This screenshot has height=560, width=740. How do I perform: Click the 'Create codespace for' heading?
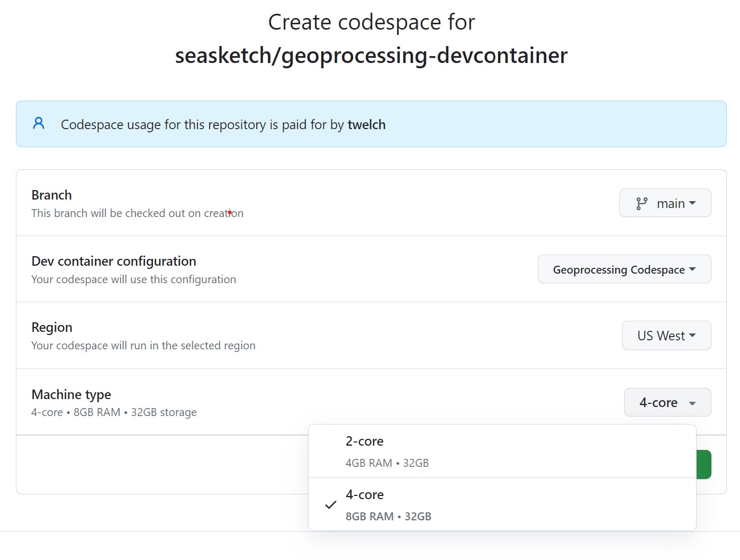click(371, 22)
